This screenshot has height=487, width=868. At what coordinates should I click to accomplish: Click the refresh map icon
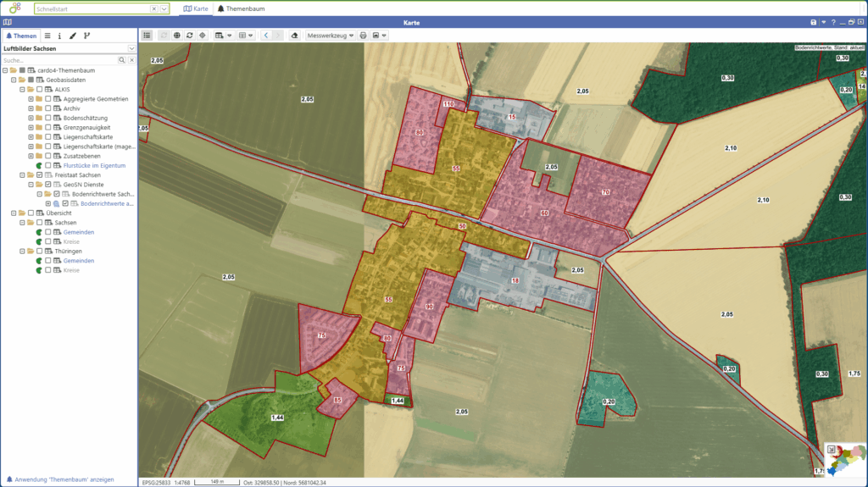pyautogui.click(x=189, y=36)
